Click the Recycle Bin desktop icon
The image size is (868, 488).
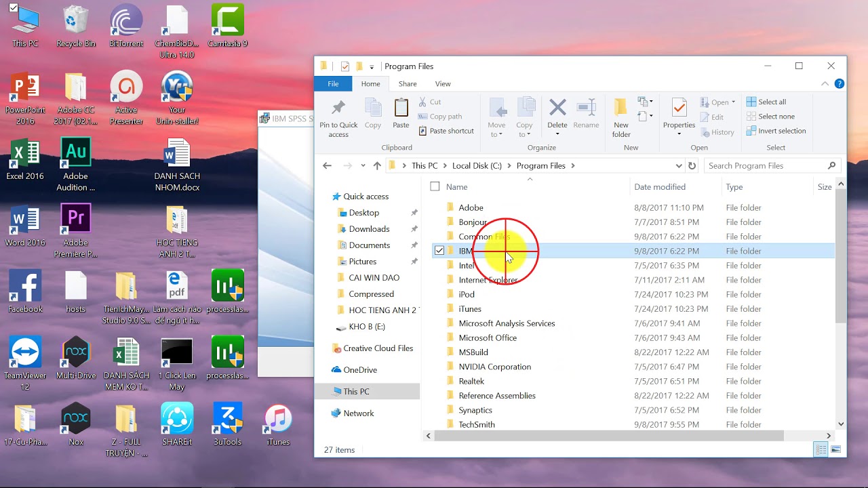[x=76, y=26]
